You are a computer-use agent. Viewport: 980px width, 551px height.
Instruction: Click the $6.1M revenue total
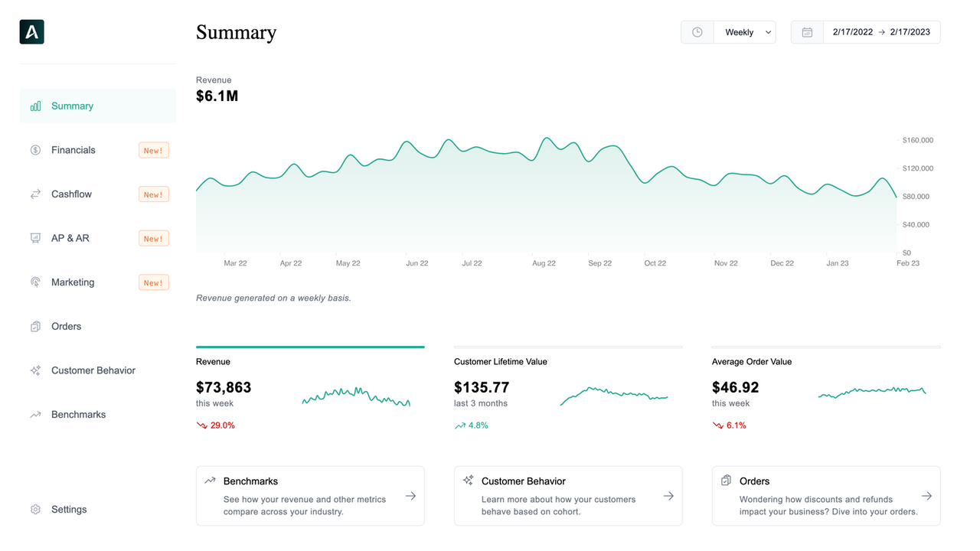click(x=217, y=96)
